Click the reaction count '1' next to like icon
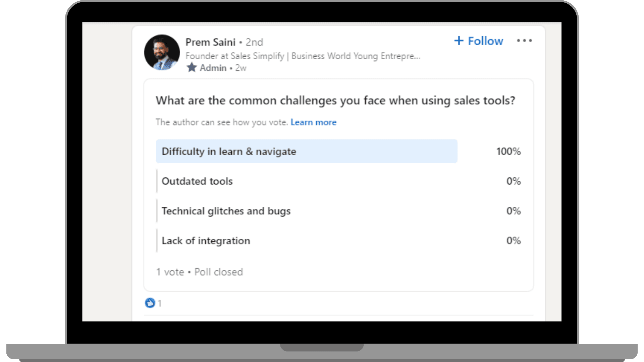This screenshot has height=362, width=644. tap(160, 303)
